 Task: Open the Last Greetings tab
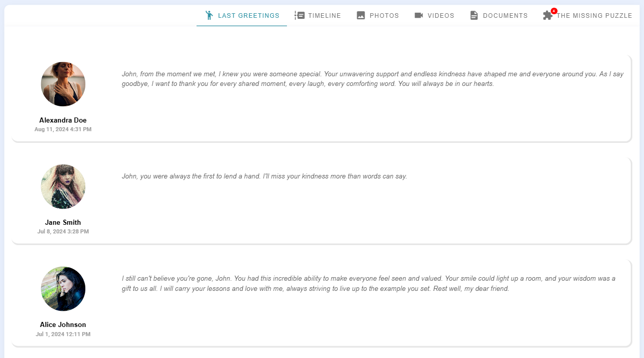pyautogui.click(x=242, y=15)
